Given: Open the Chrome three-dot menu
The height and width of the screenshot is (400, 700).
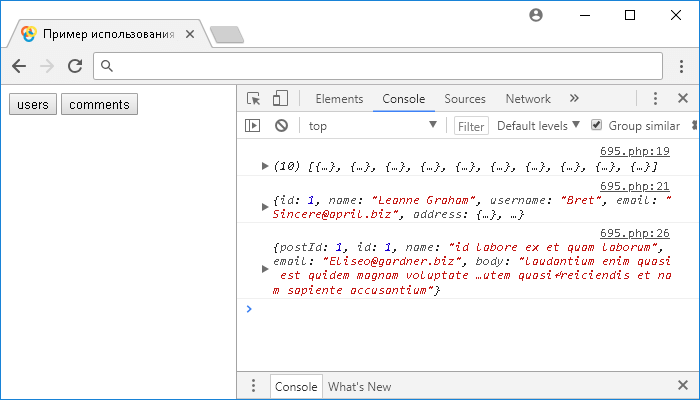Looking at the screenshot, I should tap(681, 66).
